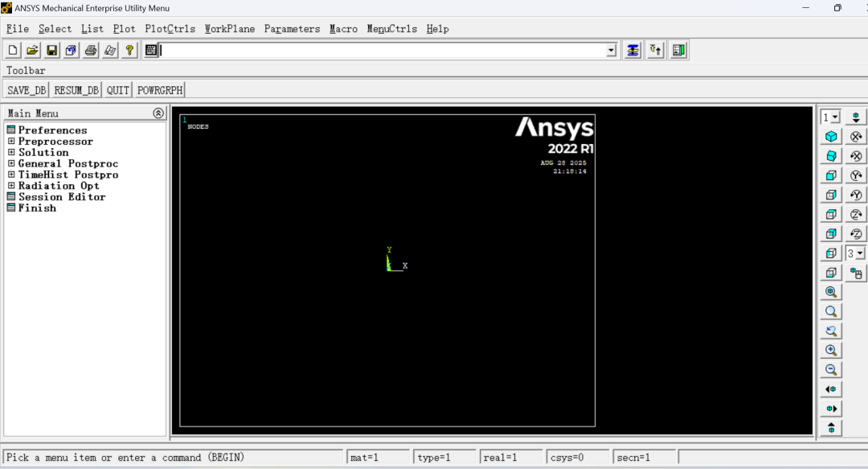Expand the Preprocessor menu node
The height and width of the screenshot is (469, 868).
click(11, 142)
